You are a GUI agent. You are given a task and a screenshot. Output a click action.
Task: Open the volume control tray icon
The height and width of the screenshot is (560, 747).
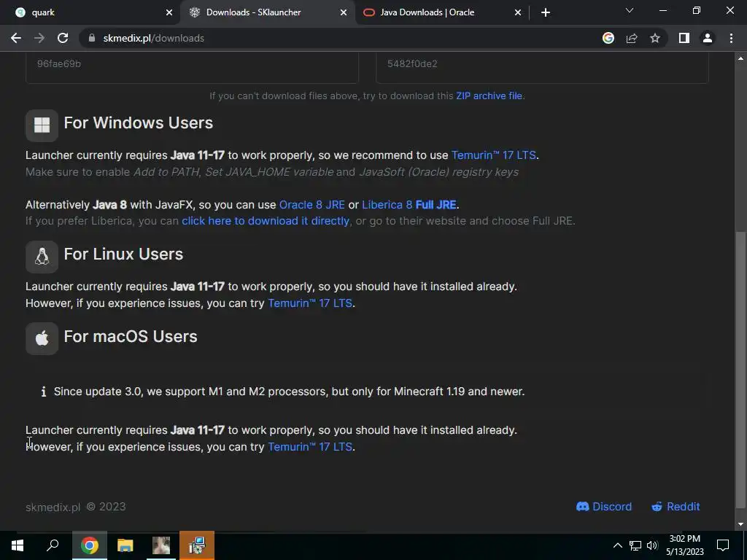pos(652,545)
